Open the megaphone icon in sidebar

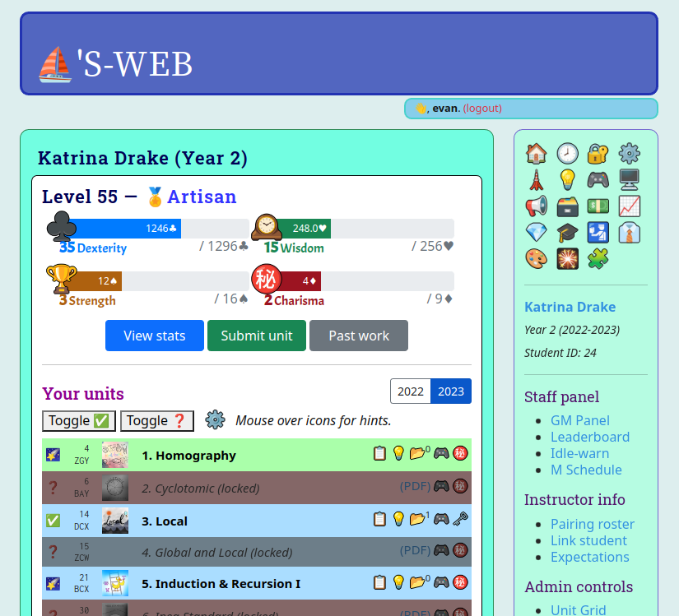(536, 206)
